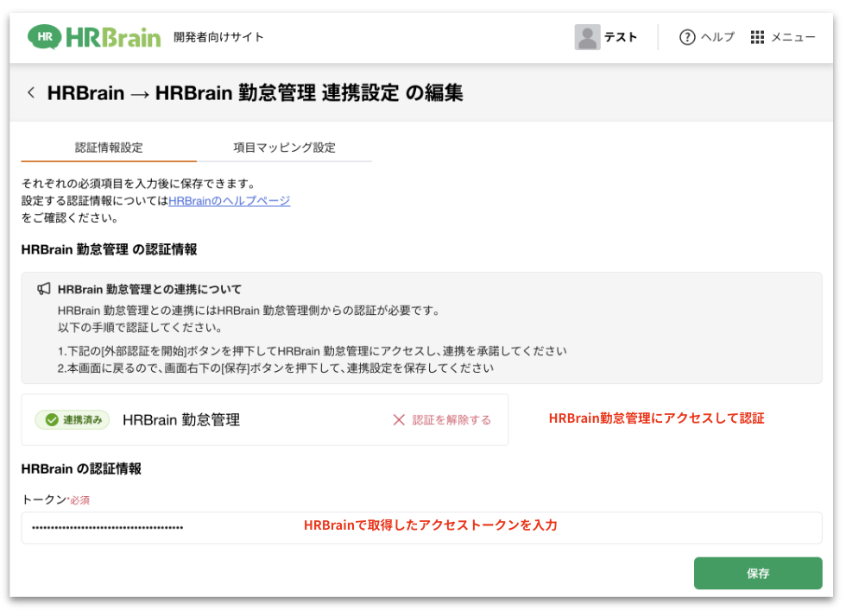The height and width of the screenshot is (616, 846).
Task: Click the user avatar icon
Action: click(587, 37)
